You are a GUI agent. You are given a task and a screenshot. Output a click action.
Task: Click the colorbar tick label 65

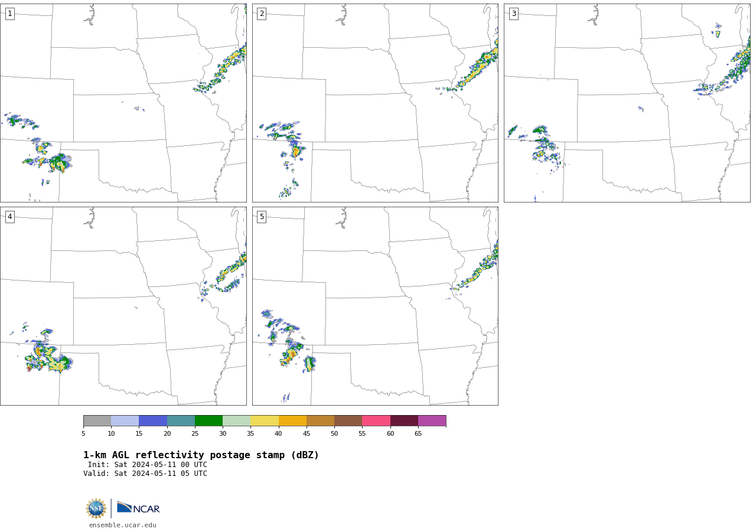[418, 434]
